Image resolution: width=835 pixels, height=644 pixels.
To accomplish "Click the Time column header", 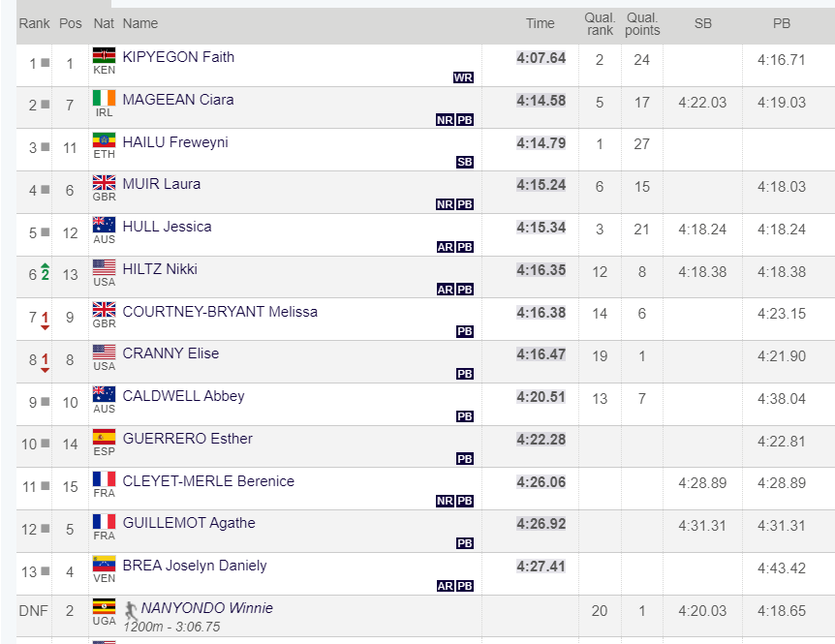I will click(x=540, y=23).
